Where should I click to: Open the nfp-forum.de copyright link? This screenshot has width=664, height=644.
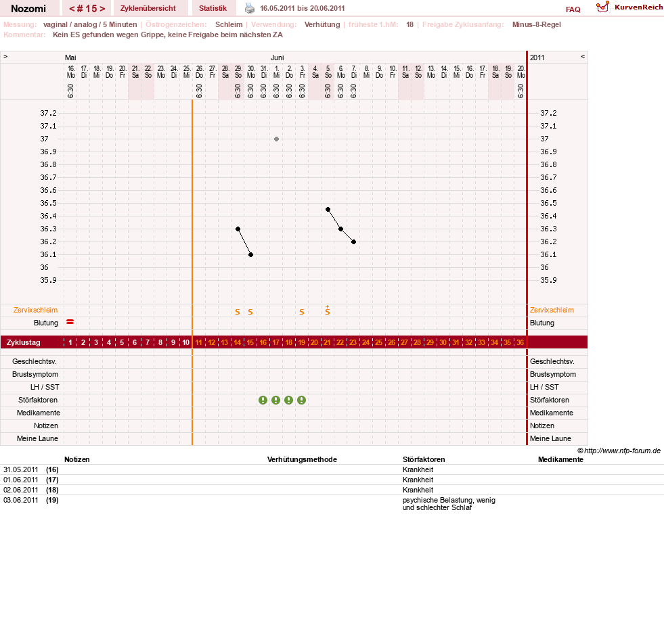click(619, 451)
